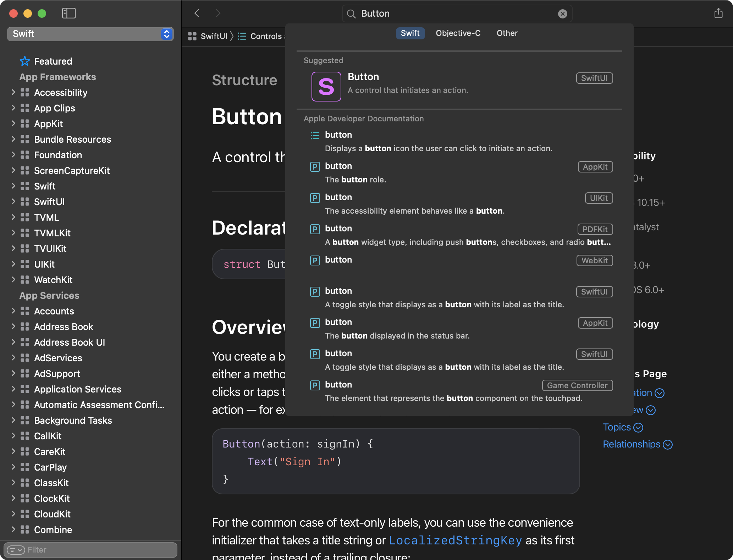Screen dimensions: 733x560
Task: Click the magnifying glass in the search bar
Action: click(351, 13)
